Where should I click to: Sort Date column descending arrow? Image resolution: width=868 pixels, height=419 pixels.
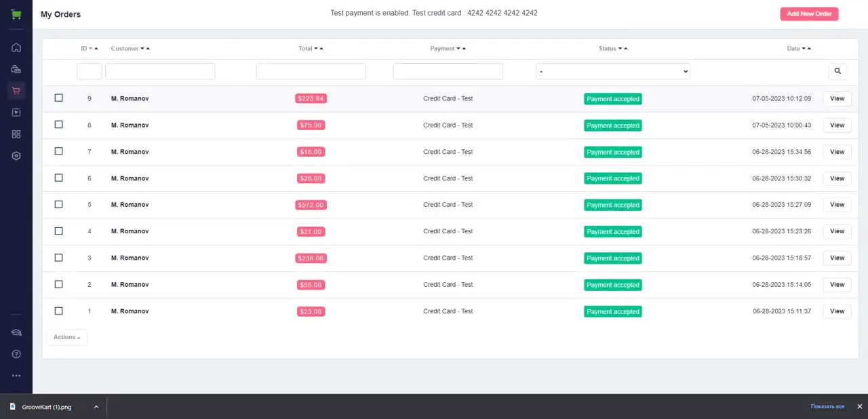[804, 49]
